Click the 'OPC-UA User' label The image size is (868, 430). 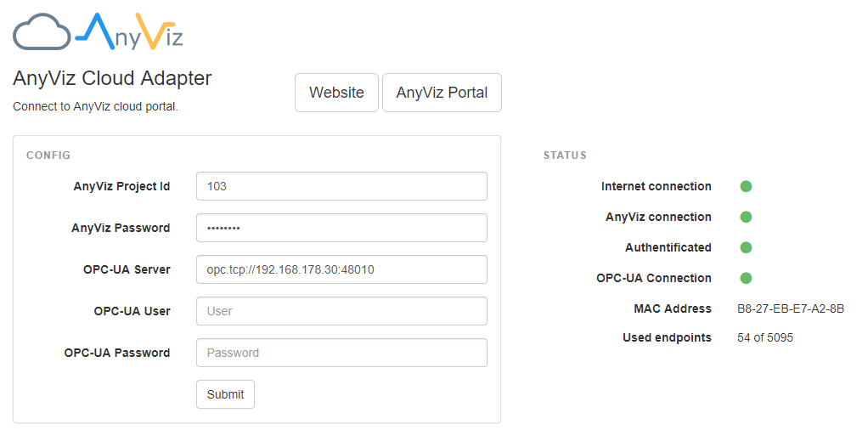click(132, 311)
